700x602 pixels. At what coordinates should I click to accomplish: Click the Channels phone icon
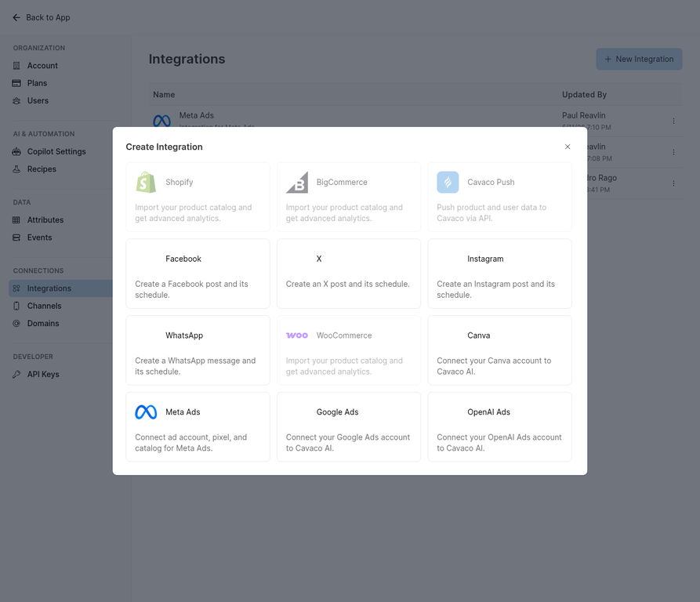[16, 306]
